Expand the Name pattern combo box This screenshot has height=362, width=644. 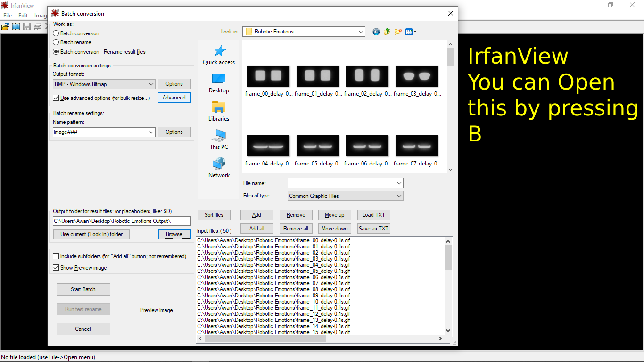151,132
